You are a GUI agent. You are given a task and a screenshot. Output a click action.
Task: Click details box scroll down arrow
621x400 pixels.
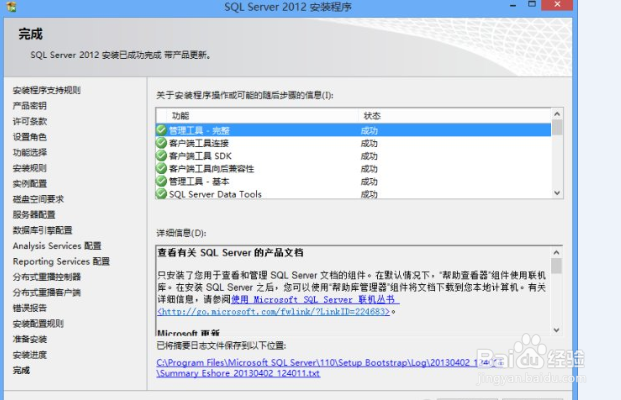click(556, 330)
